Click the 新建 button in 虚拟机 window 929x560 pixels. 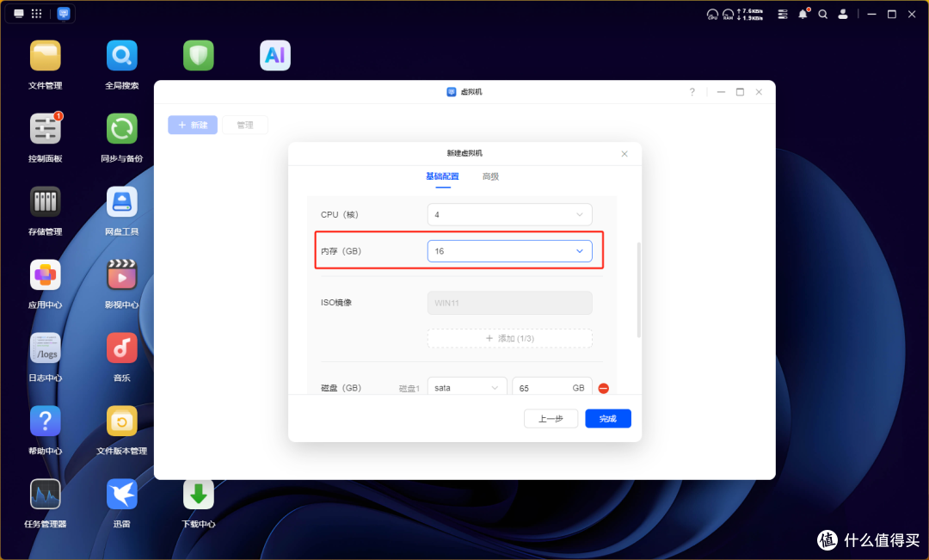tap(193, 125)
